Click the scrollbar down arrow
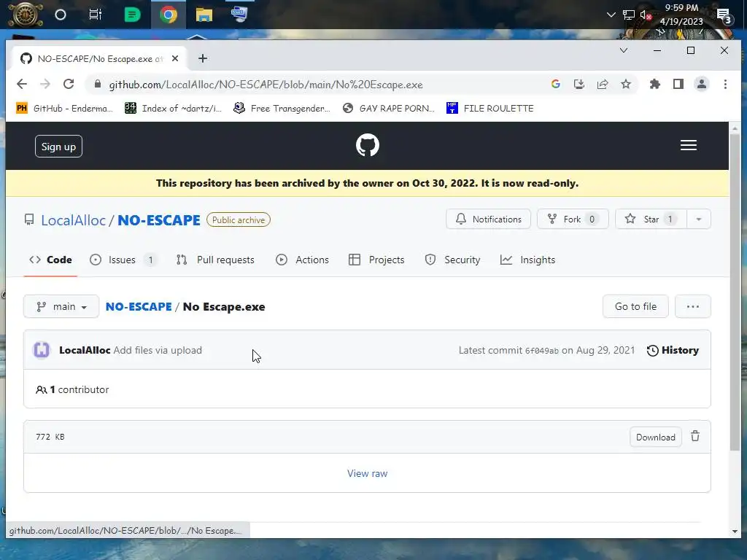 point(735,531)
